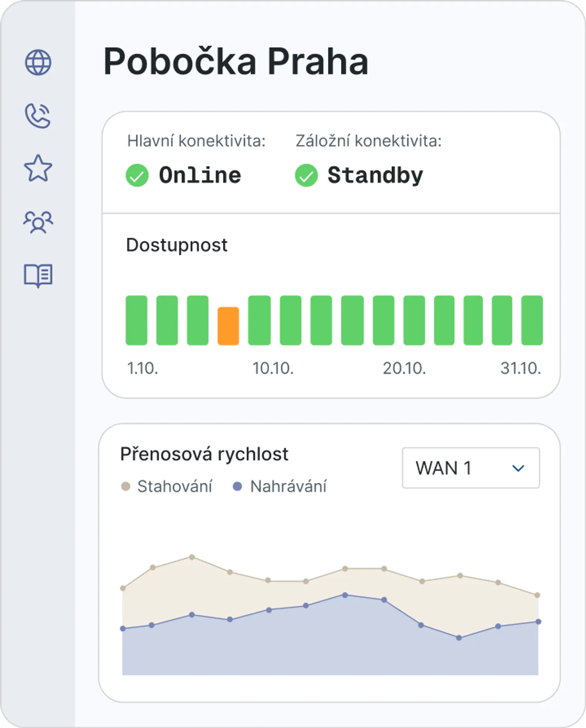The height and width of the screenshot is (728, 586).
Task: Select the last green availability bar
Action: 532,320
